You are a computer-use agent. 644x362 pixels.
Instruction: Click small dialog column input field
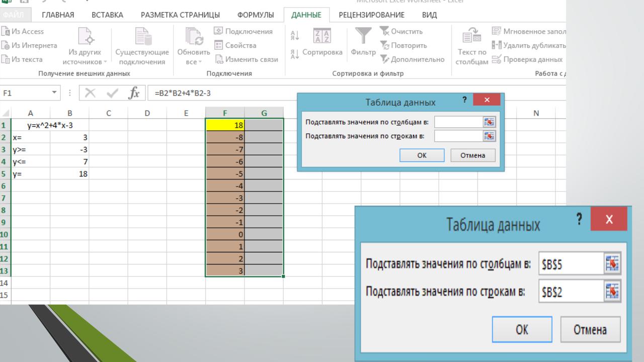pyautogui.click(x=459, y=122)
